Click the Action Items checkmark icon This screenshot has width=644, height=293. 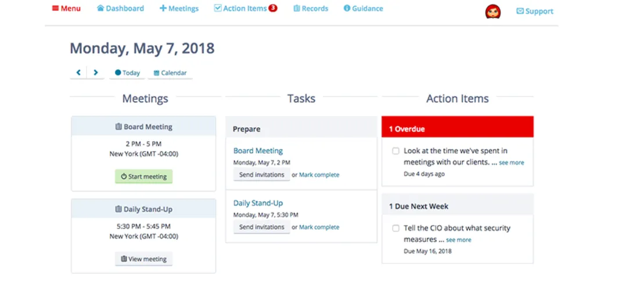[218, 8]
